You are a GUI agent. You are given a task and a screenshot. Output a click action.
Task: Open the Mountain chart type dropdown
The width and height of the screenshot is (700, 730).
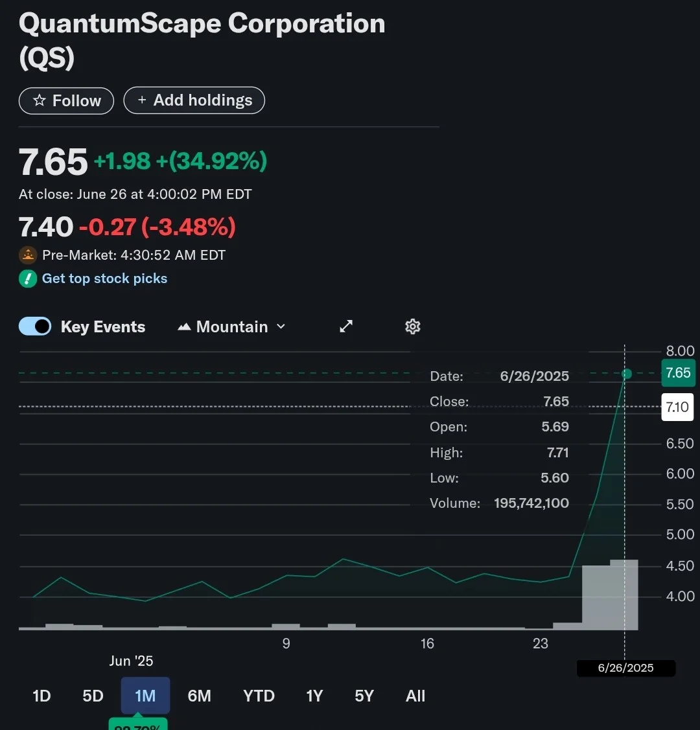pos(231,327)
